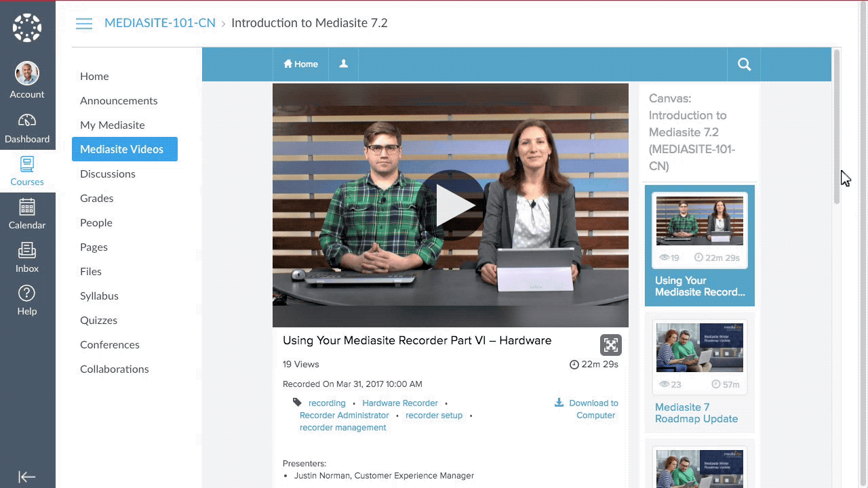Click the 'recorder setup' tag link
This screenshot has width=868, height=488.
[434, 415]
